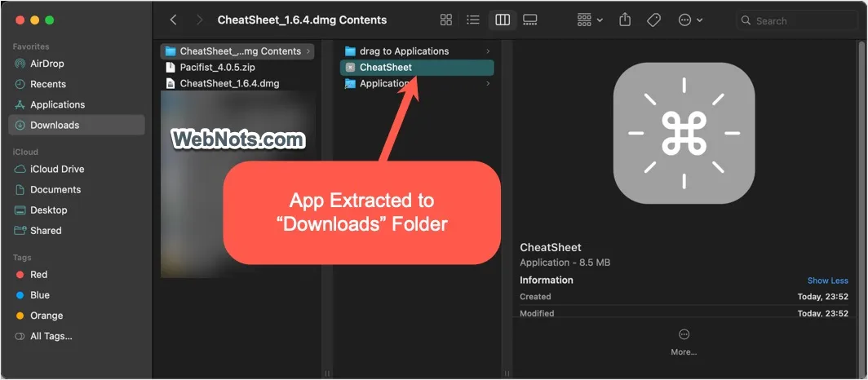Expand the CheatSheet_...mg Contents chevron
868x380 pixels.
pyautogui.click(x=308, y=51)
